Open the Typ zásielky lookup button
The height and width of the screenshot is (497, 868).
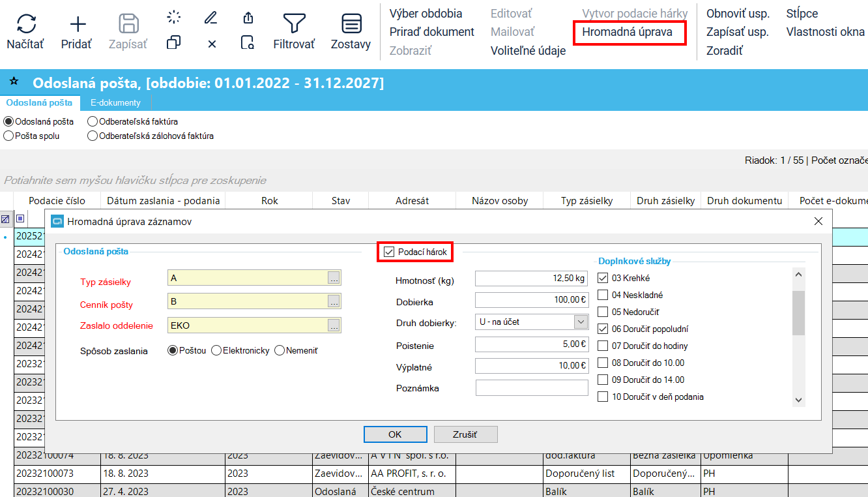click(334, 279)
